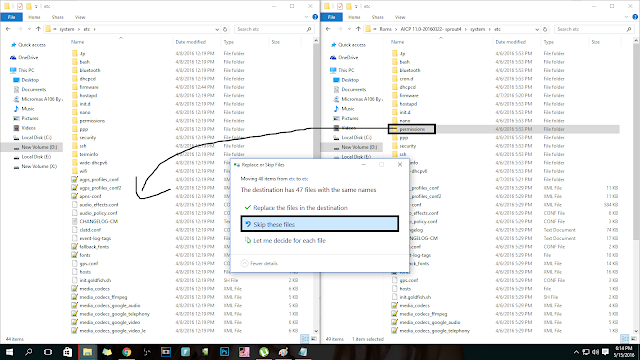The width and height of the screenshot is (640, 360).
Task: Click search magnifier in left window search box
Action: (x=309, y=29)
